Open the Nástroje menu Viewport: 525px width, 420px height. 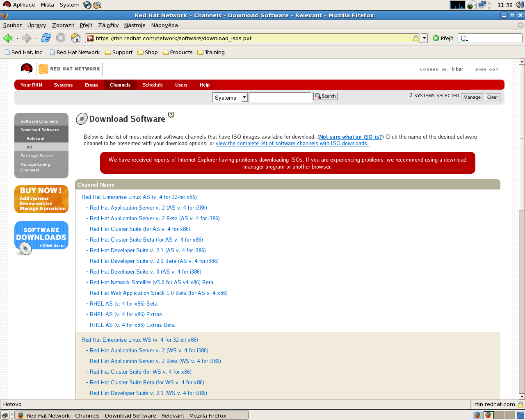click(x=135, y=25)
